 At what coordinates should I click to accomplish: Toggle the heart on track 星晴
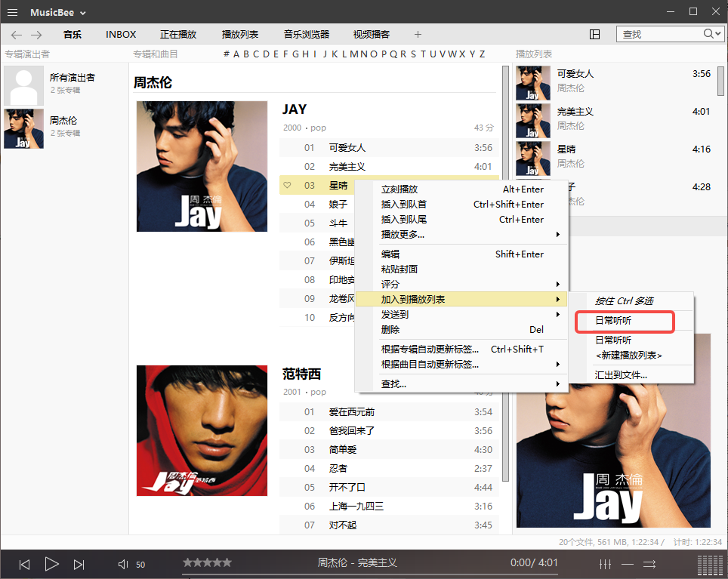[x=288, y=185]
